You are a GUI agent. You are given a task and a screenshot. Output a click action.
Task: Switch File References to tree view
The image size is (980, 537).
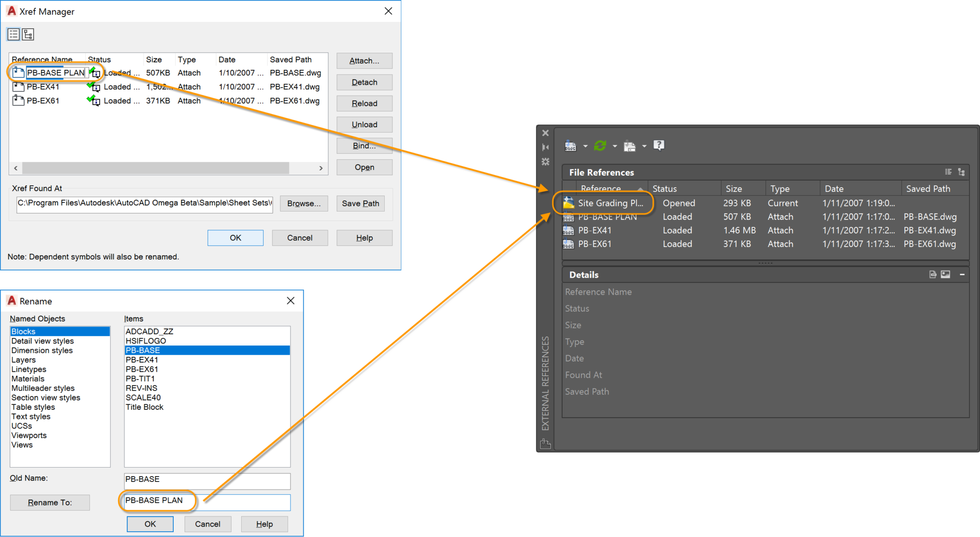[961, 172]
